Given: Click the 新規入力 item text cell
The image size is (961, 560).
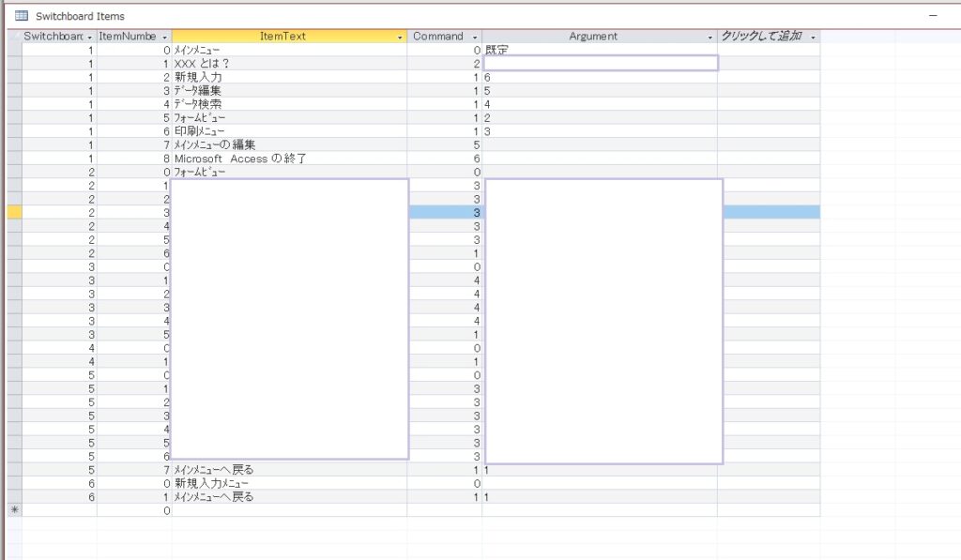Looking at the screenshot, I should 289,77.
